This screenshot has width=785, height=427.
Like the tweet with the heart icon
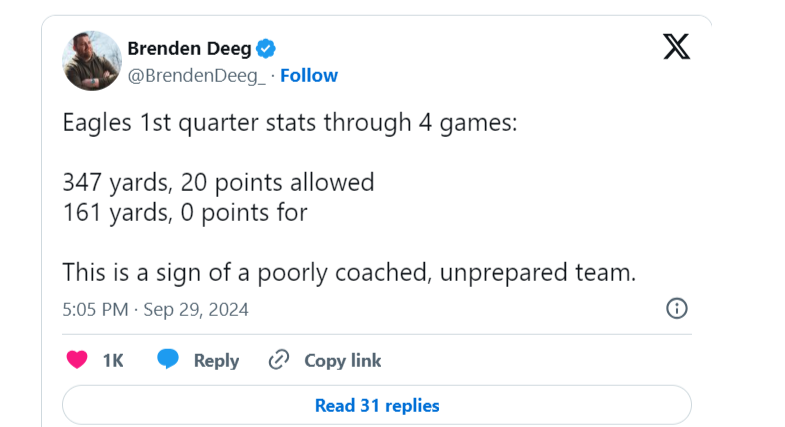coord(76,360)
